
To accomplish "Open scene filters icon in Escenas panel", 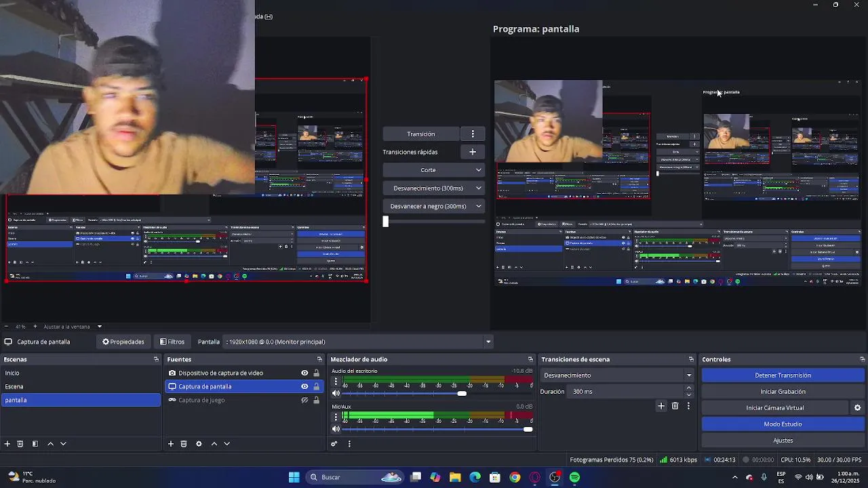I will click(35, 444).
